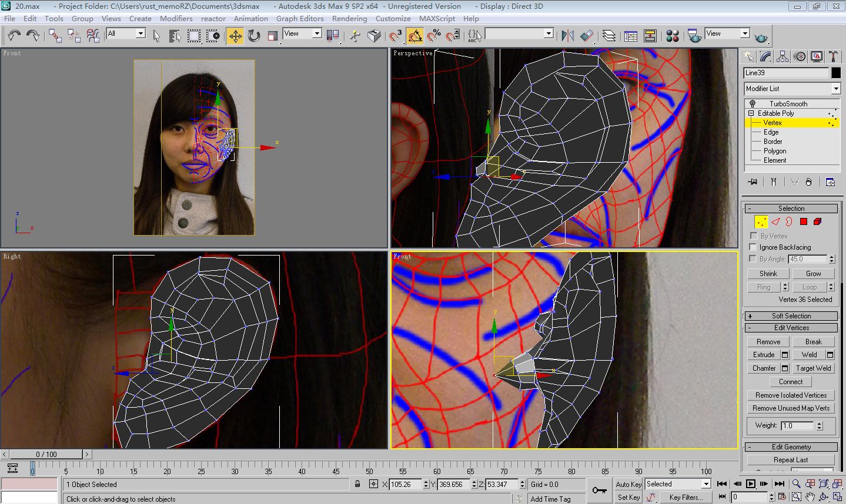Select Edge sub-object selection icon

[x=775, y=221]
